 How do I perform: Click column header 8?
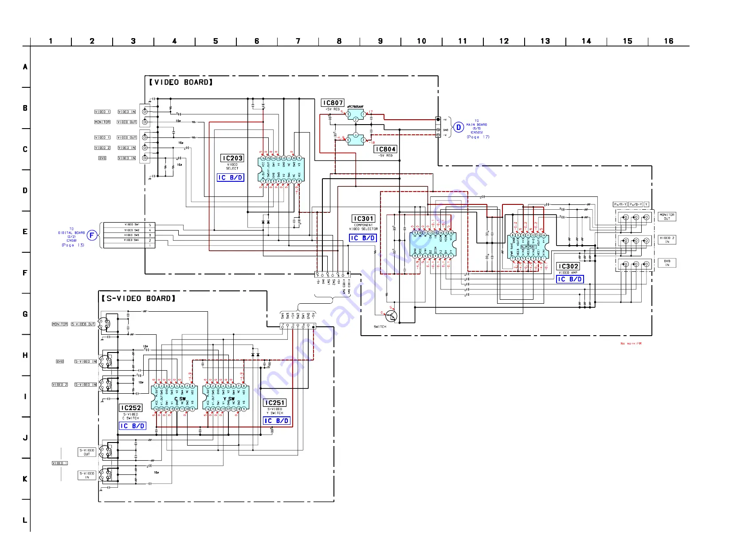(x=339, y=41)
